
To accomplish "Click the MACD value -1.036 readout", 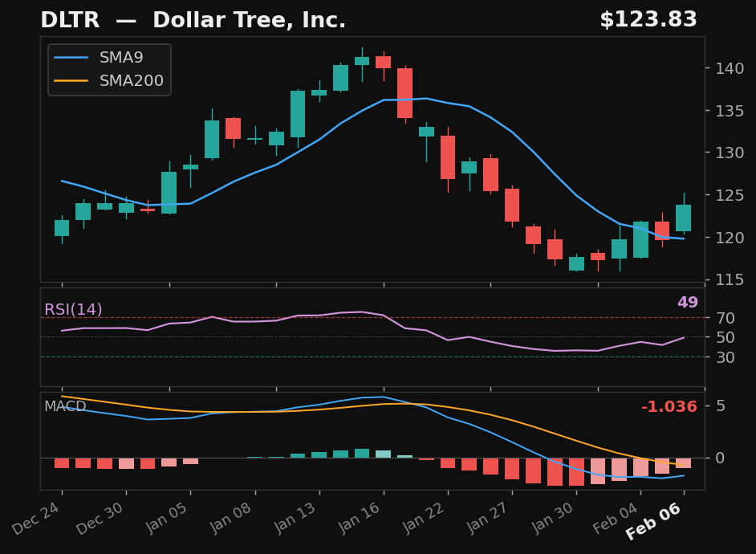I will click(669, 406).
